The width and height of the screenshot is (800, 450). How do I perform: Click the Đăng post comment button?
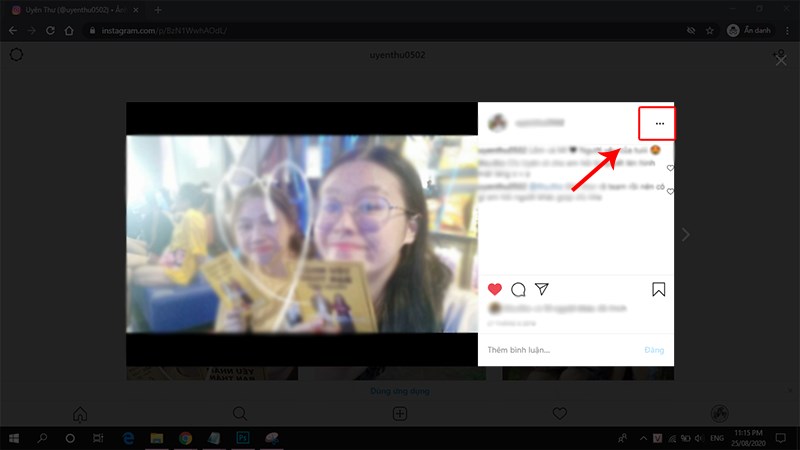[654, 350]
